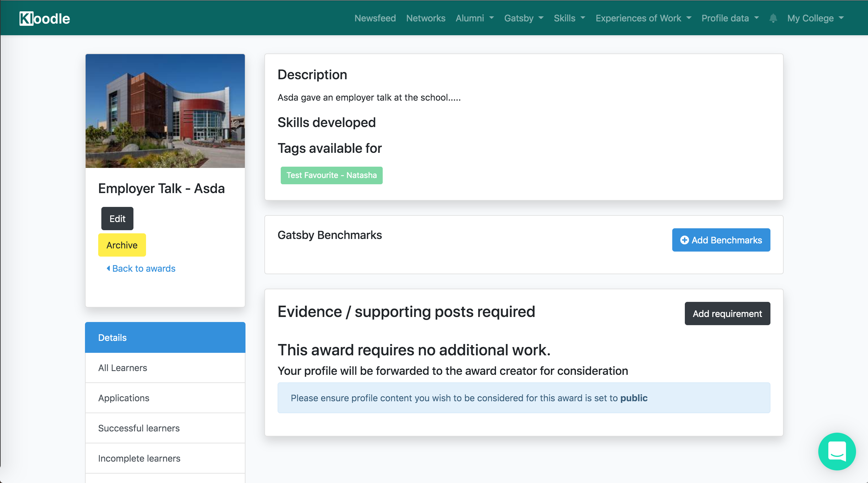Expand Experiences of Work dropdown
868x483 pixels.
(643, 18)
